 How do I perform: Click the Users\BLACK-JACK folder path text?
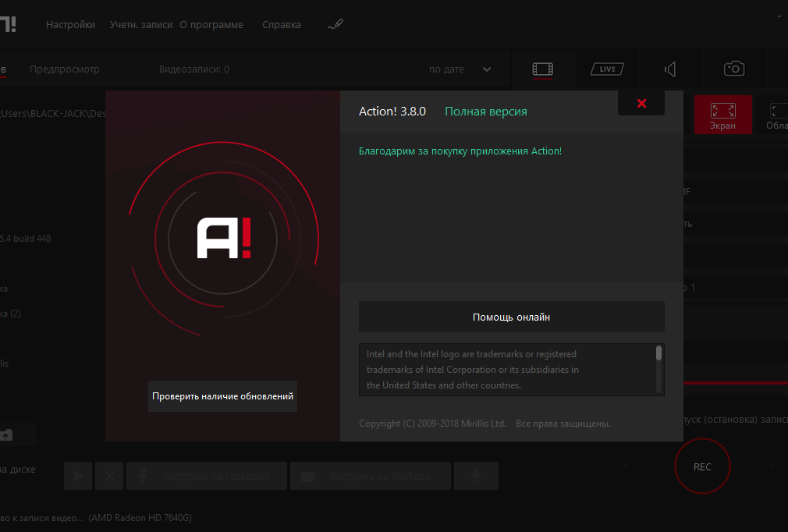pos(53,114)
